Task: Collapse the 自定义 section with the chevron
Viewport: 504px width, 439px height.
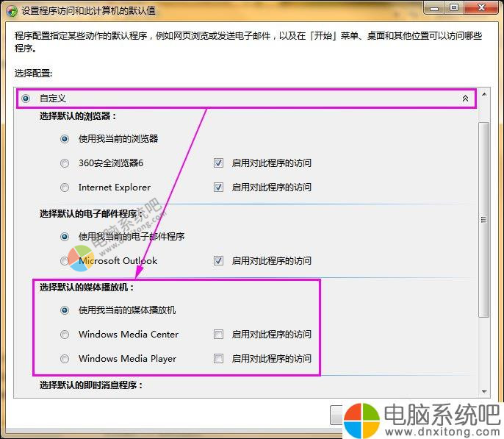Action: click(464, 98)
